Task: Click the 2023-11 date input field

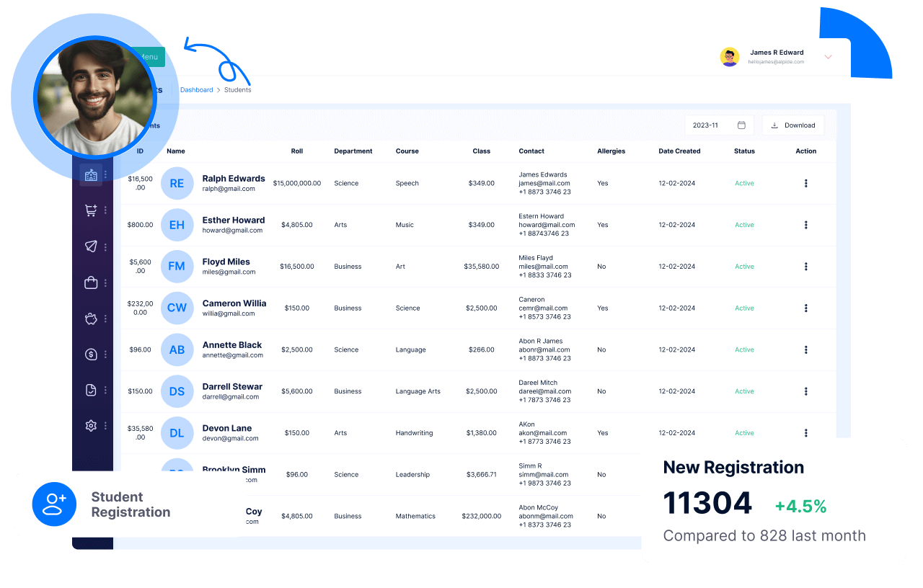Action: [x=720, y=125]
